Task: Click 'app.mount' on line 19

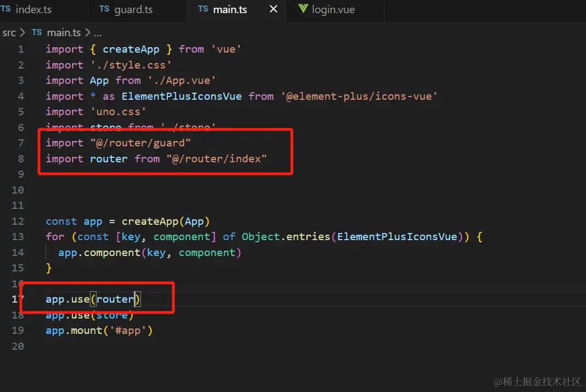Action: tap(74, 331)
